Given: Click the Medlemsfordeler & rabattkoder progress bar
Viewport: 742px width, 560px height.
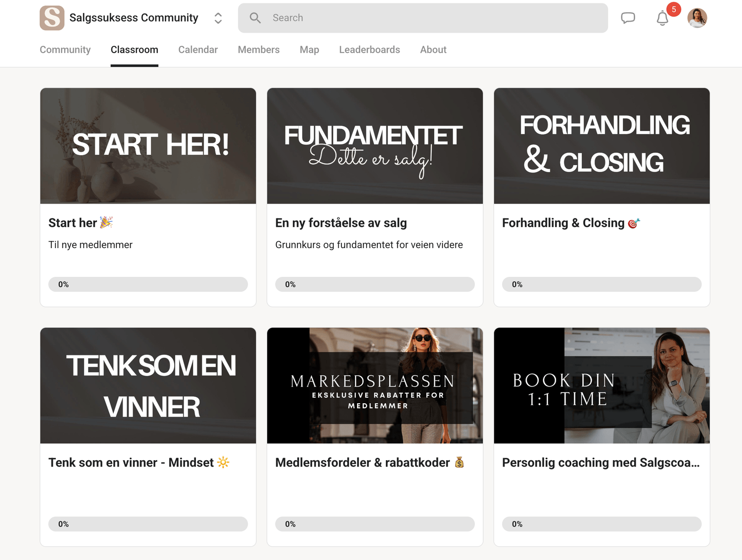Looking at the screenshot, I should click(375, 524).
